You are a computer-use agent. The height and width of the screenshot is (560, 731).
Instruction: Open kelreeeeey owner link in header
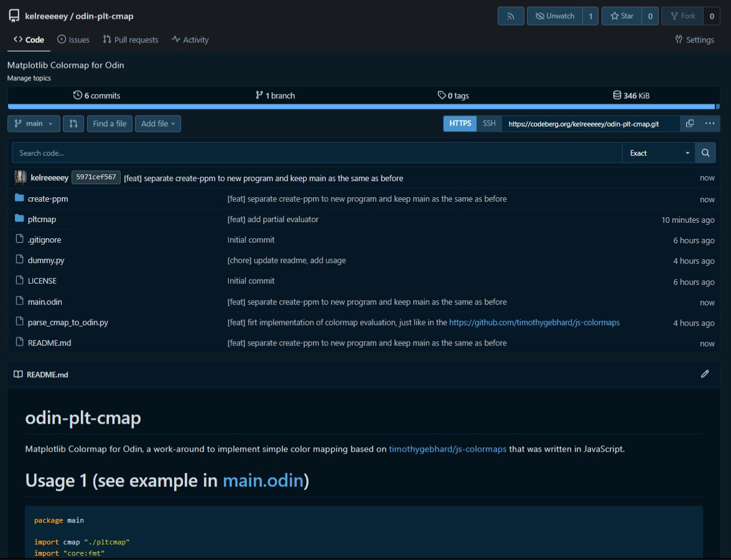coord(46,16)
